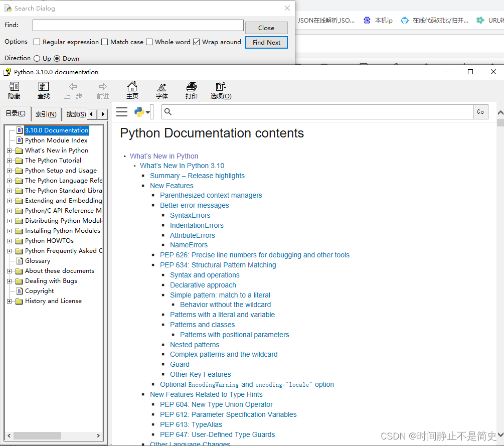
Task: Enable the Whole word checkbox
Action: 149,42
